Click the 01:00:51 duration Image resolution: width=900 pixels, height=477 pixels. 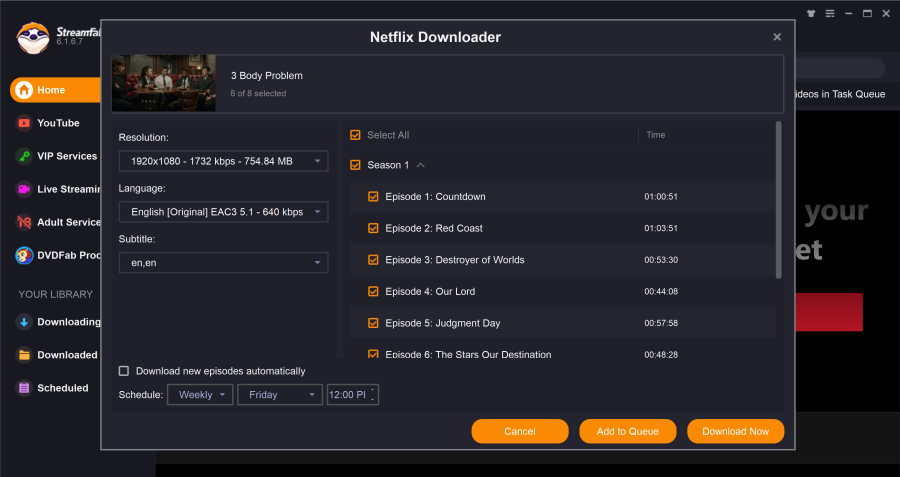pos(661,197)
